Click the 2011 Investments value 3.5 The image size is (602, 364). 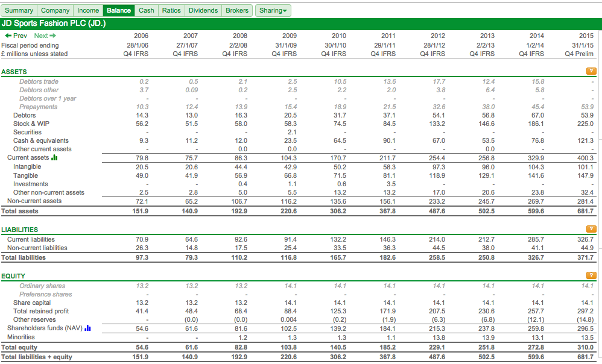coord(391,184)
